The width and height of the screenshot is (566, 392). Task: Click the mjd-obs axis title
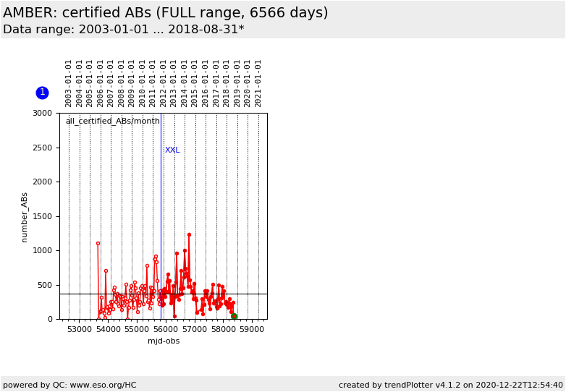coord(164,341)
